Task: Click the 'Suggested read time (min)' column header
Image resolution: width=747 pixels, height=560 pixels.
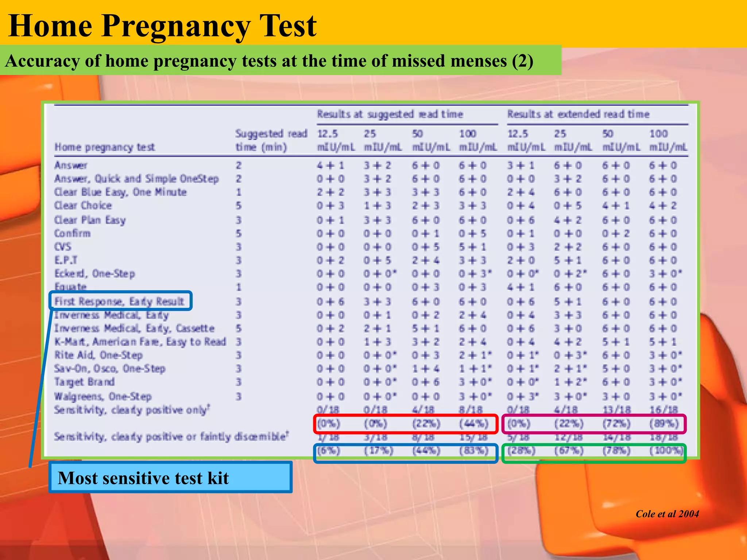Action: pyautogui.click(x=271, y=140)
